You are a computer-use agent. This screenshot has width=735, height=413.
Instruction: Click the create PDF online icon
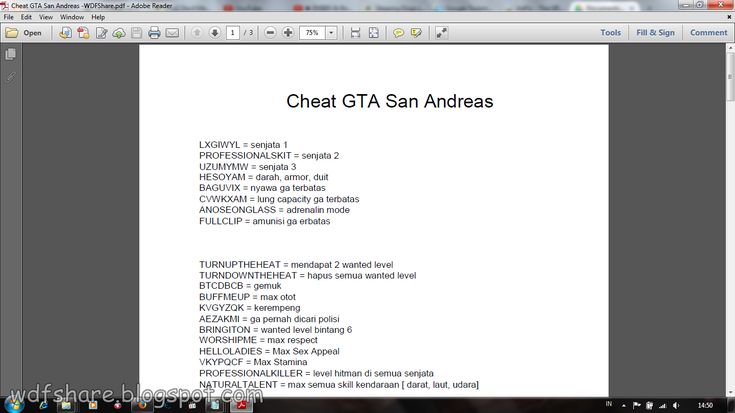[83, 33]
